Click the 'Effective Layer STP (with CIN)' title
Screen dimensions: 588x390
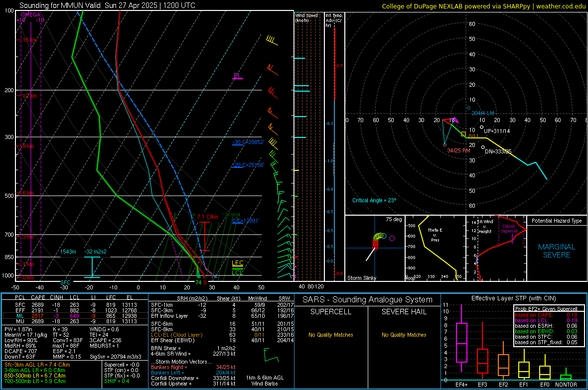513,298
